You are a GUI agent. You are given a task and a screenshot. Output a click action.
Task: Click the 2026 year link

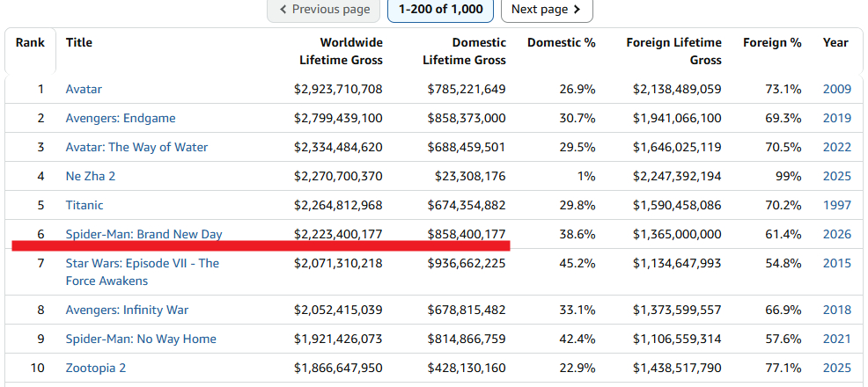point(837,234)
